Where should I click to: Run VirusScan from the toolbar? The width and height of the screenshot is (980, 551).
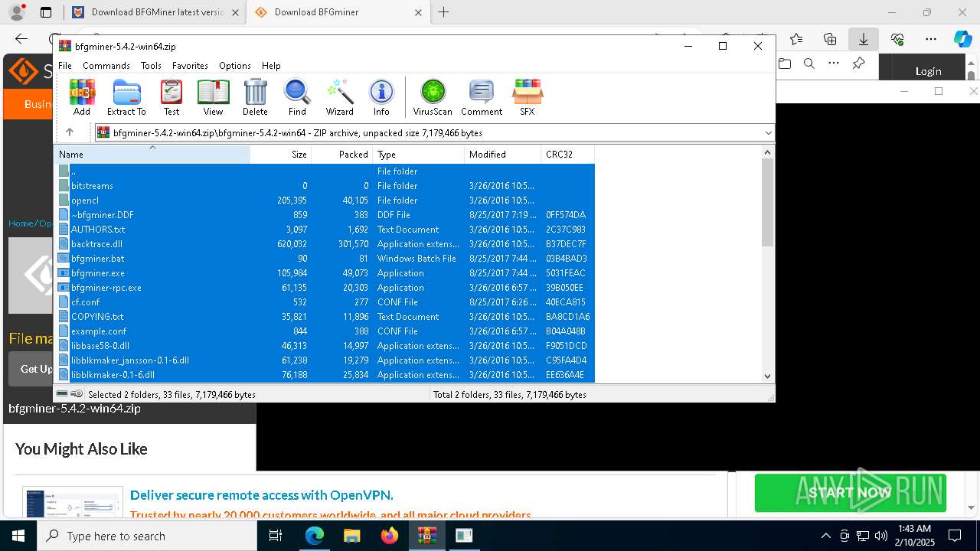(433, 97)
